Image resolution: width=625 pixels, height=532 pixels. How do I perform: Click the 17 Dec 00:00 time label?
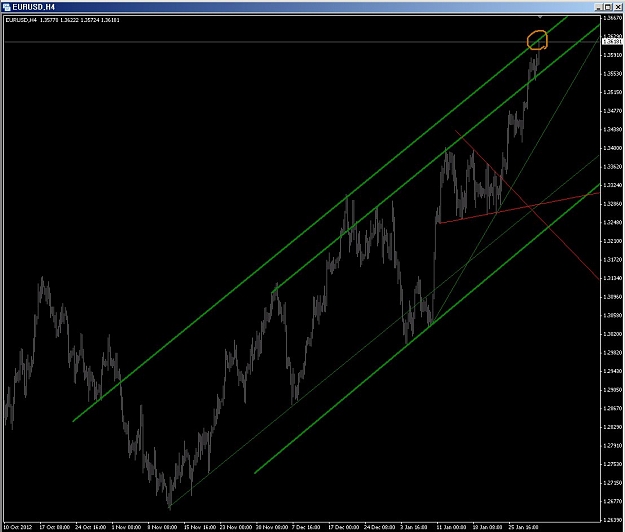(344, 527)
